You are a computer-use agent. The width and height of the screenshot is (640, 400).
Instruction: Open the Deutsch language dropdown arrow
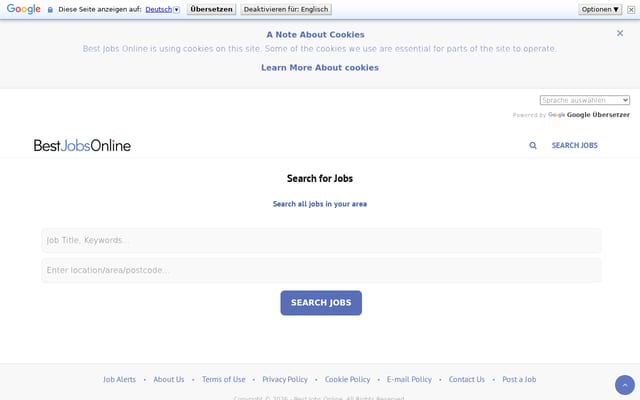click(176, 9)
